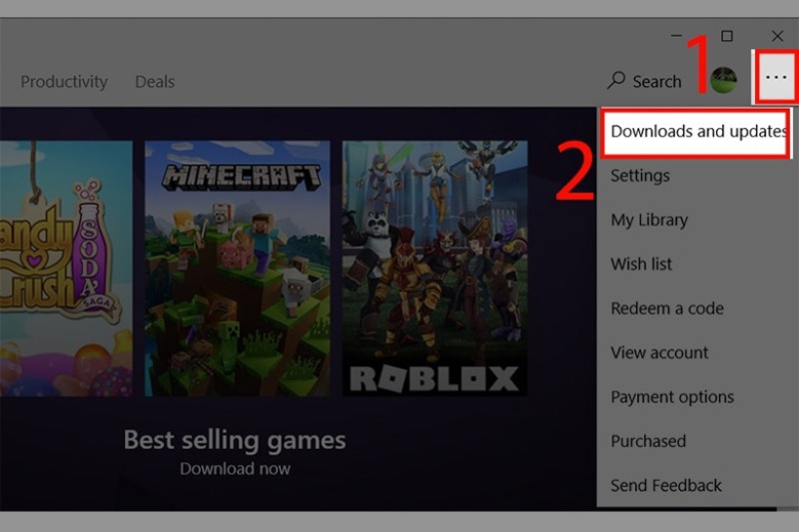
Task: Select Downloads and updates menu entry
Action: tap(696, 132)
